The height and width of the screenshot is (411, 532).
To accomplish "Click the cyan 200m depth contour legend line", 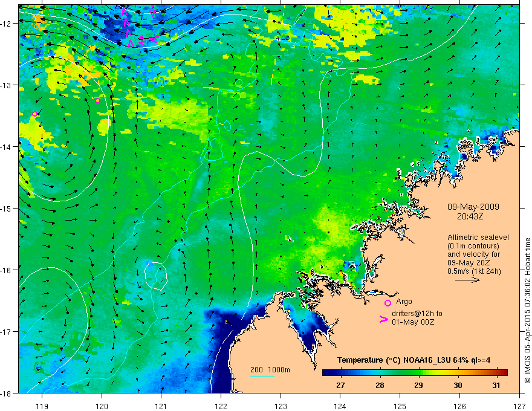I will [262, 376].
